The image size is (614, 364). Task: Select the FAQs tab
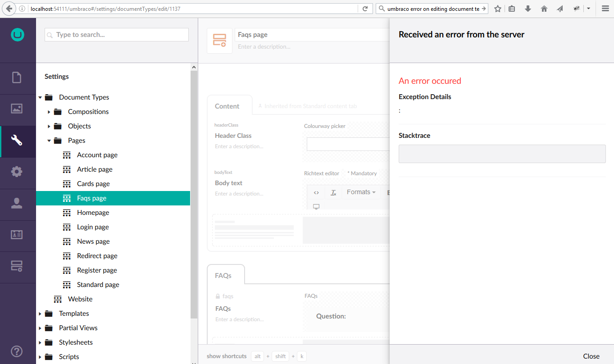(x=226, y=275)
